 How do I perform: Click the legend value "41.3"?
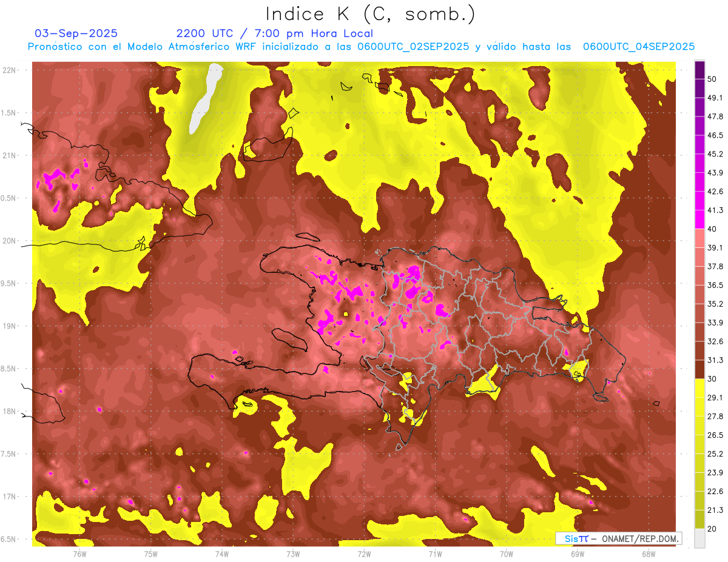pyautogui.click(x=715, y=210)
